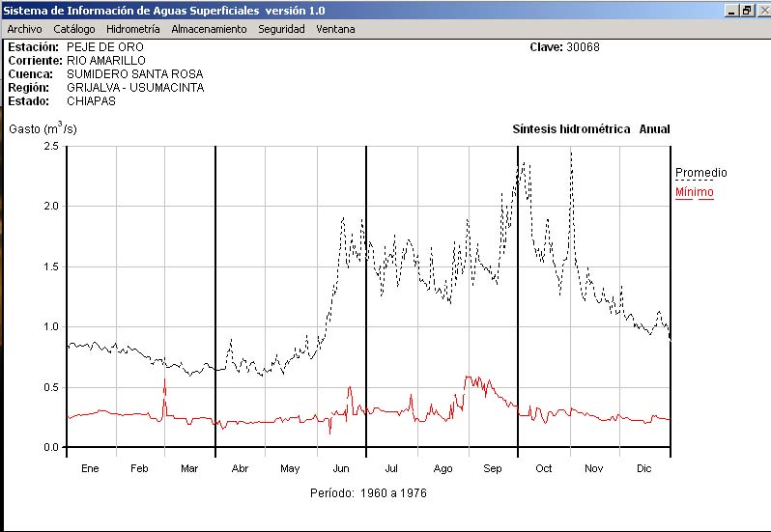Click the Gasto (m³/s) axis title
Screen dimensions: 771x532
pos(43,128)
